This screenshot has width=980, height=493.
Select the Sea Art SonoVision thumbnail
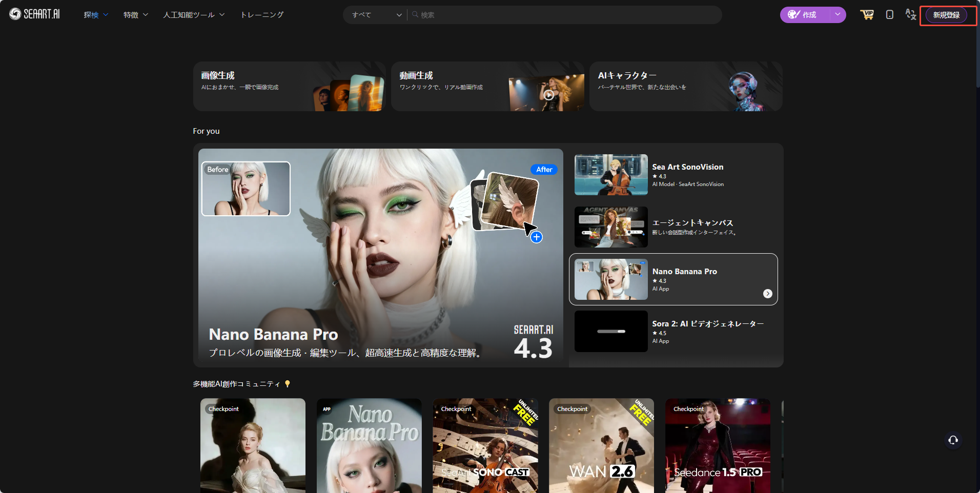pos(611,175)
